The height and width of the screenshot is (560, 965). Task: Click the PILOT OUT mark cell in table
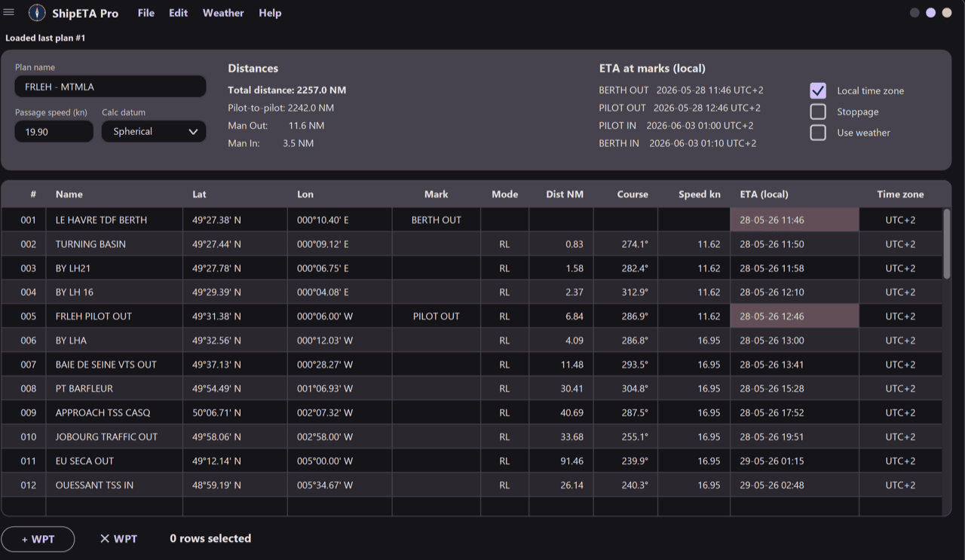coord(436,317)
